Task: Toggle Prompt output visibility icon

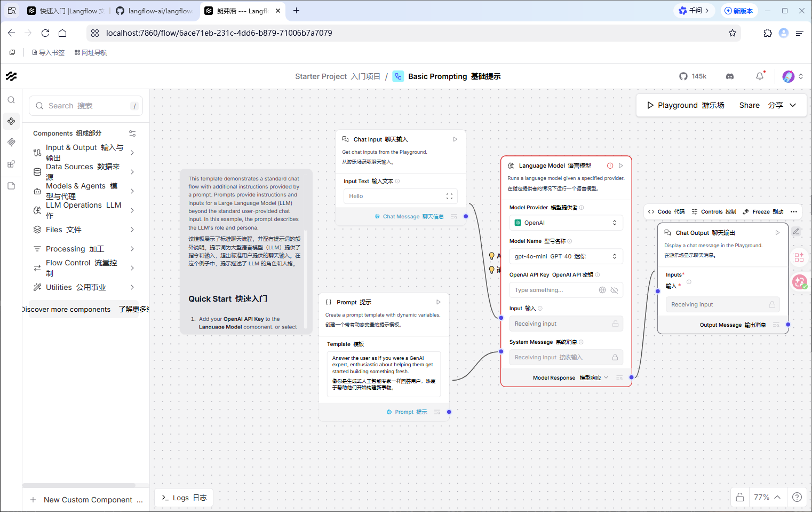Action: (437, 412)
